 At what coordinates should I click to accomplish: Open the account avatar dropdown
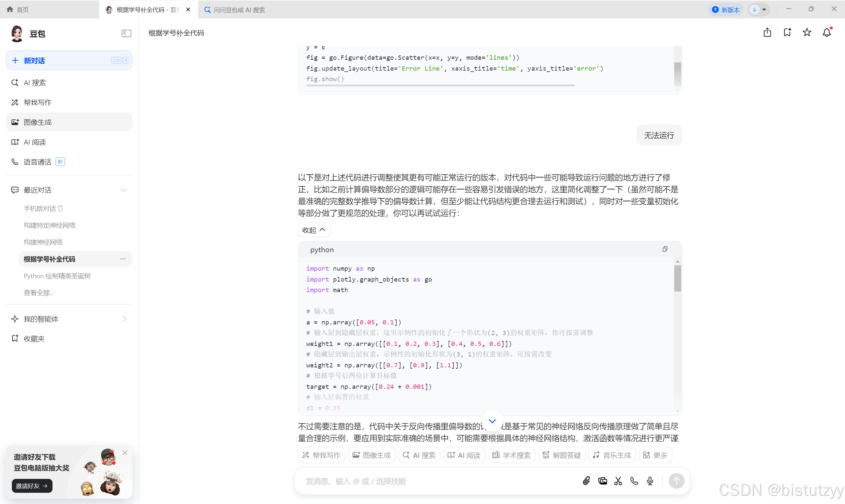coord(759,10)
